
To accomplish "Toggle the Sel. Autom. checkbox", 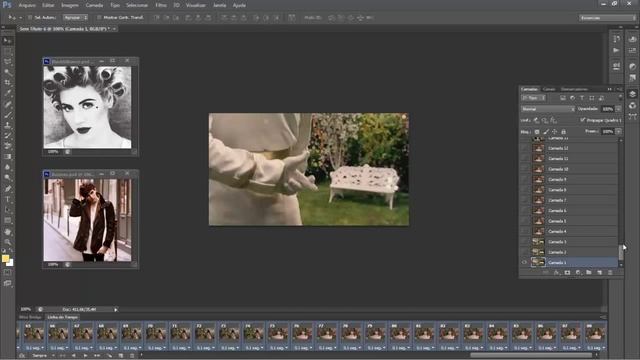I will [30, 18].
